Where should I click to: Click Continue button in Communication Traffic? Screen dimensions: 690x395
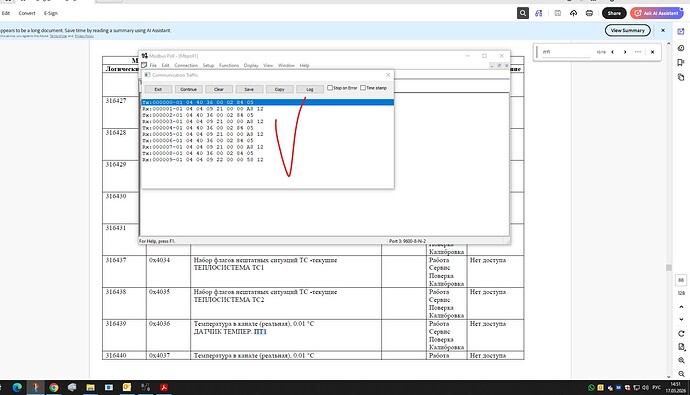[x=188, y=89]
